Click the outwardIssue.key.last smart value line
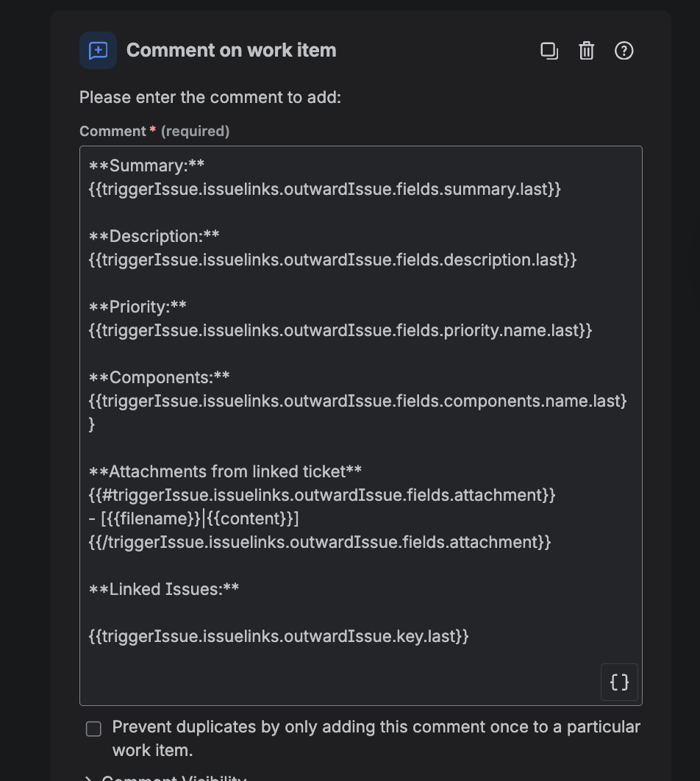The image size is (700, 781). tap(278, 636)
